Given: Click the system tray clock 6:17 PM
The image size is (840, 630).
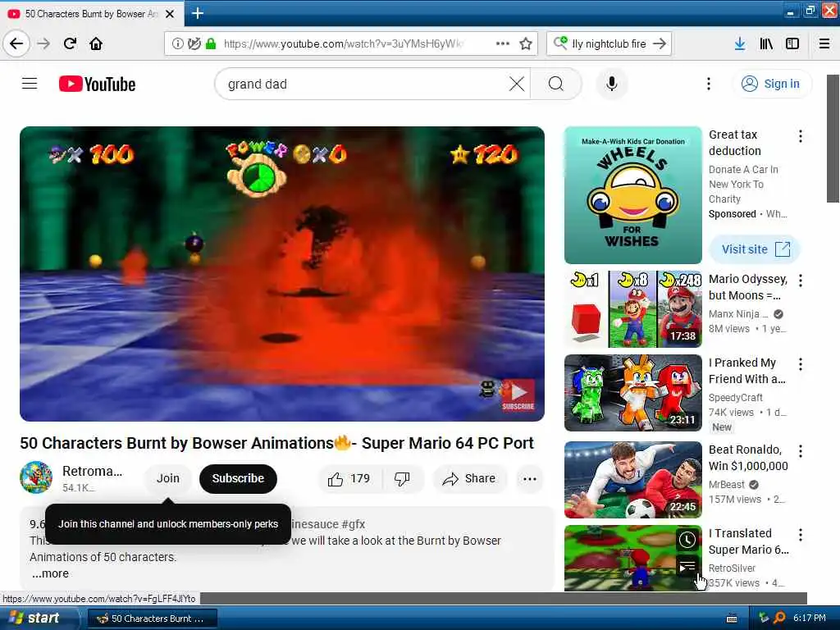Looking at the screenshot, I should [809, 618].
